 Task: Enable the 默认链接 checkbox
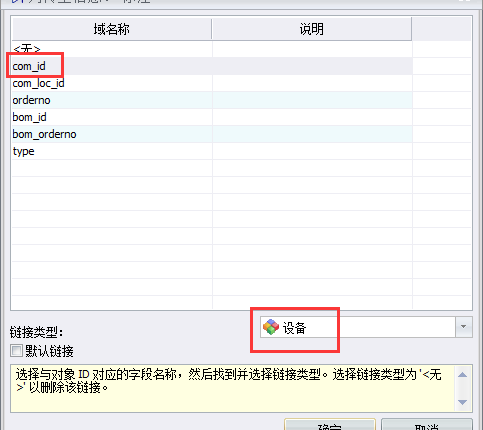[16, 351]
